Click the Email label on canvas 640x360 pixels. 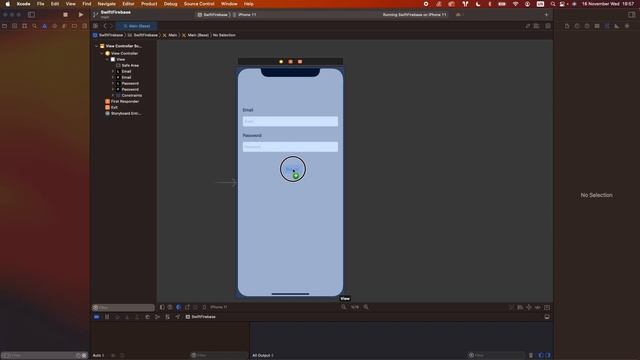pos(248,110)
